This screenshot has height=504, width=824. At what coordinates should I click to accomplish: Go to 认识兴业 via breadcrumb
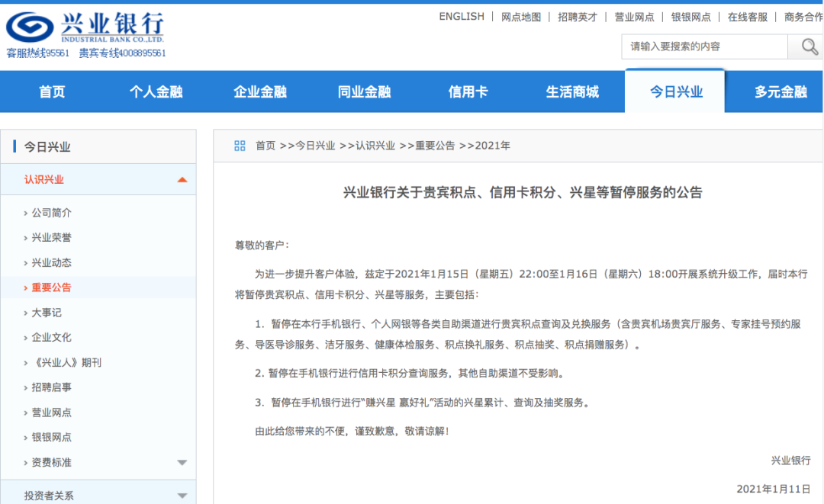coord(375,146)
